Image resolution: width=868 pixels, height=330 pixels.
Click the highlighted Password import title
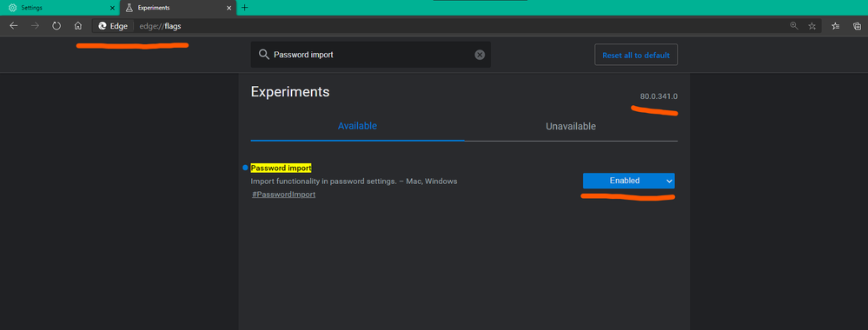click(x=282, y=168)
